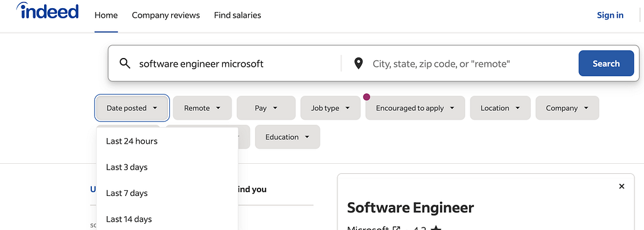This screenshot has width=644, height=230.
Task: Click the city, state, zip code field
Action: tap(472, 64)
